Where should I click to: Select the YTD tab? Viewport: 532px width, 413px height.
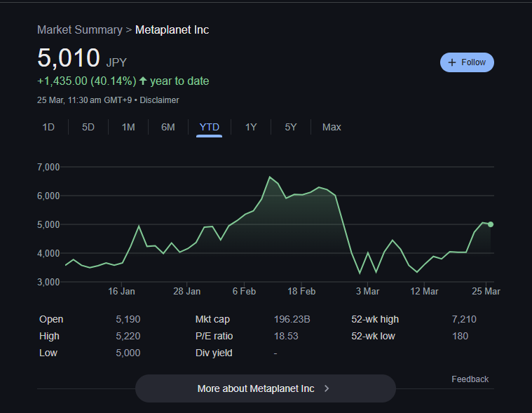210,127
